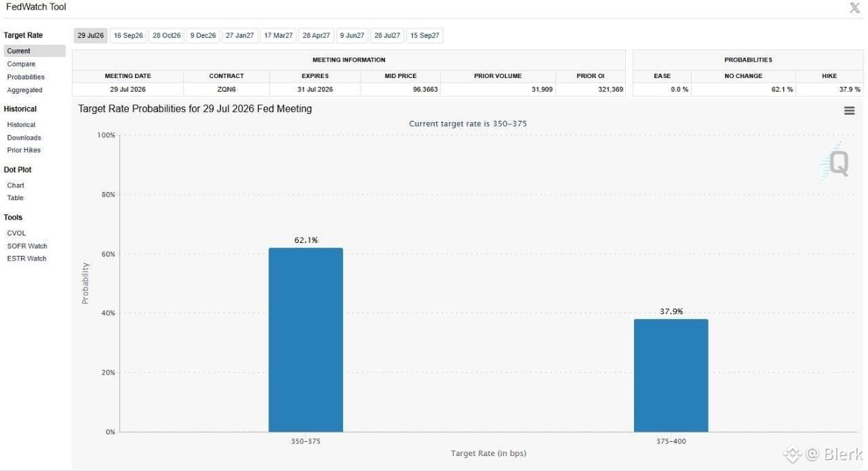Click the PROBABILITIES table header
This screenshot has height=471, width=868.
(748, 60)
